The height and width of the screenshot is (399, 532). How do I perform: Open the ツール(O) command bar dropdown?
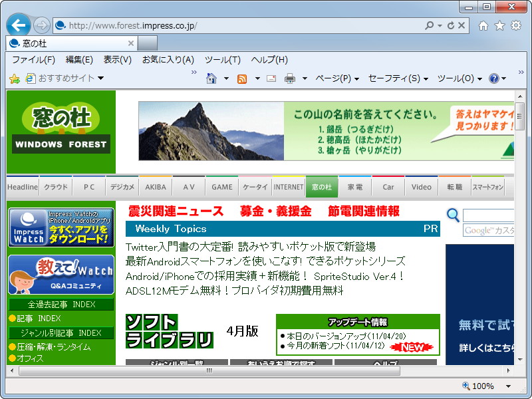click(460, 78)
